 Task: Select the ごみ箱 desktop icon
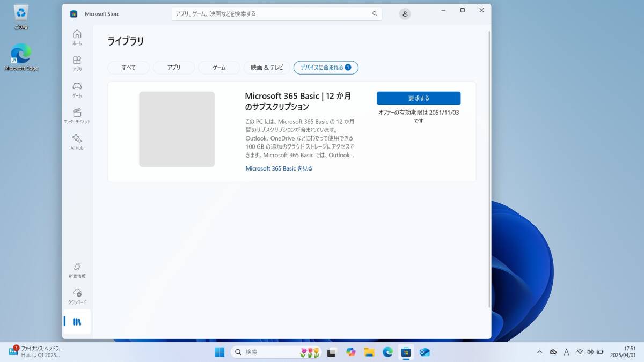21,17
